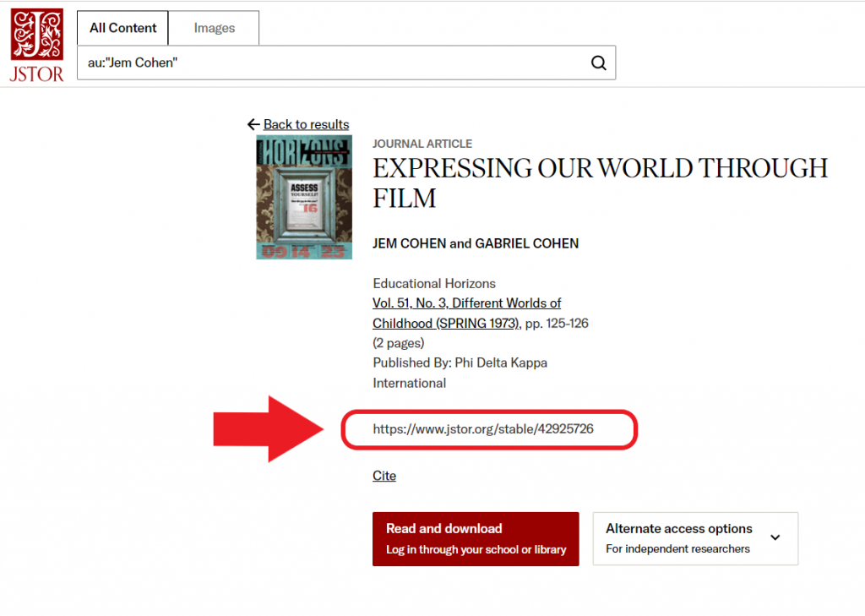Click the (2 pages) text
Screen dimensions: 865x616
(399, 343)
